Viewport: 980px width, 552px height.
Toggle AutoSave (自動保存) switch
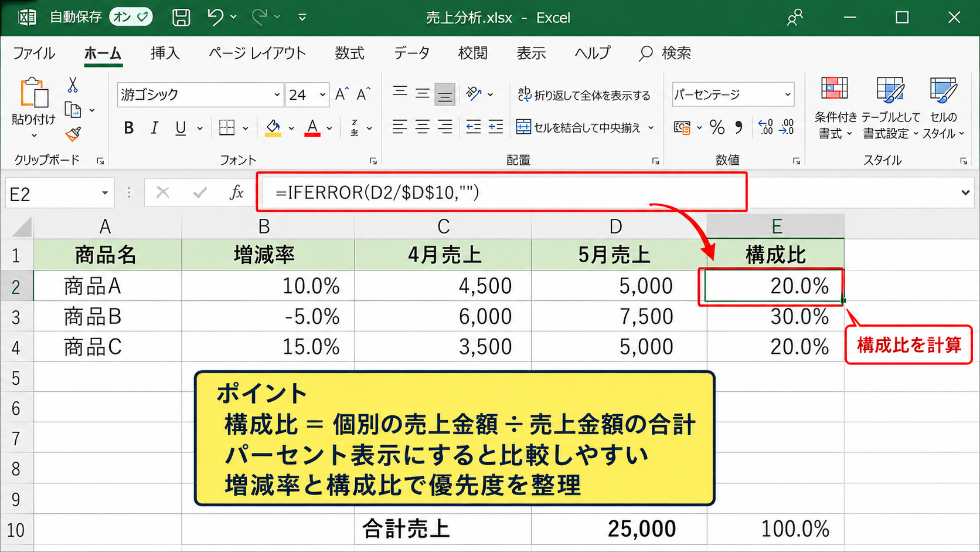pos(131,17)
